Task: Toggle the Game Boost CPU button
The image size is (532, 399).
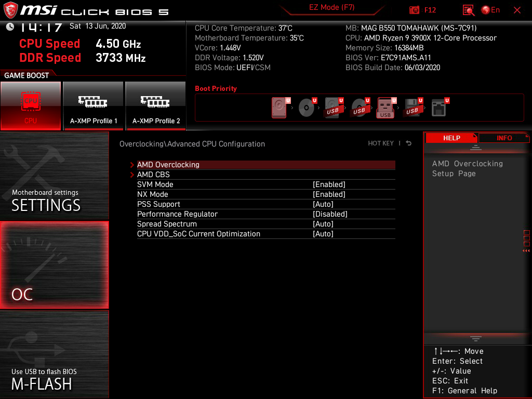Action: (31, 106)
